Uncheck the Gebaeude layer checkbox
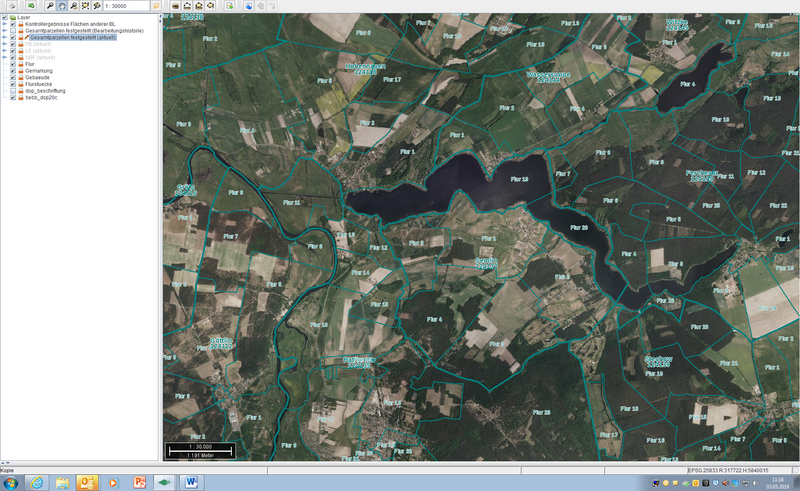 pos(13,78)
